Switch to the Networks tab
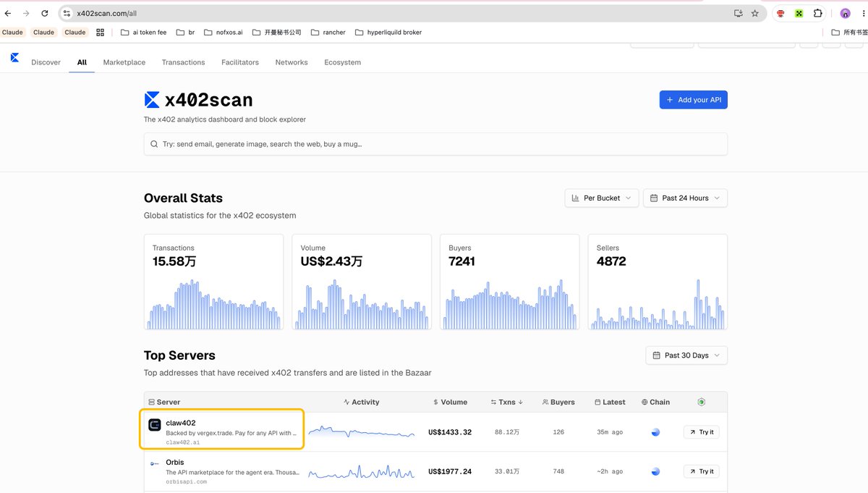This screenshot has width=868, height=493. click(292, 62)
